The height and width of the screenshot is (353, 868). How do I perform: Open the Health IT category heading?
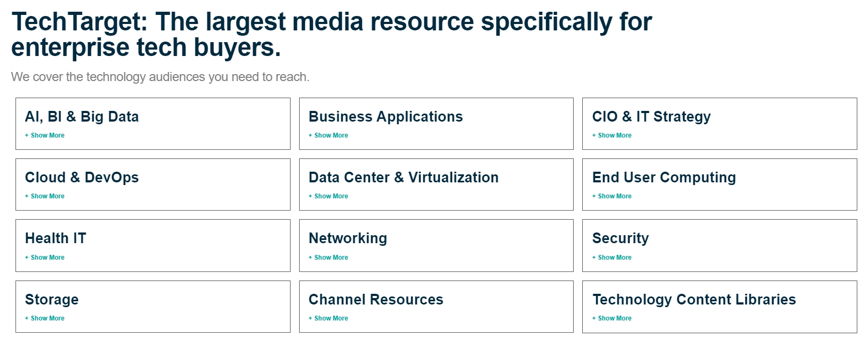tap(55, 238)
